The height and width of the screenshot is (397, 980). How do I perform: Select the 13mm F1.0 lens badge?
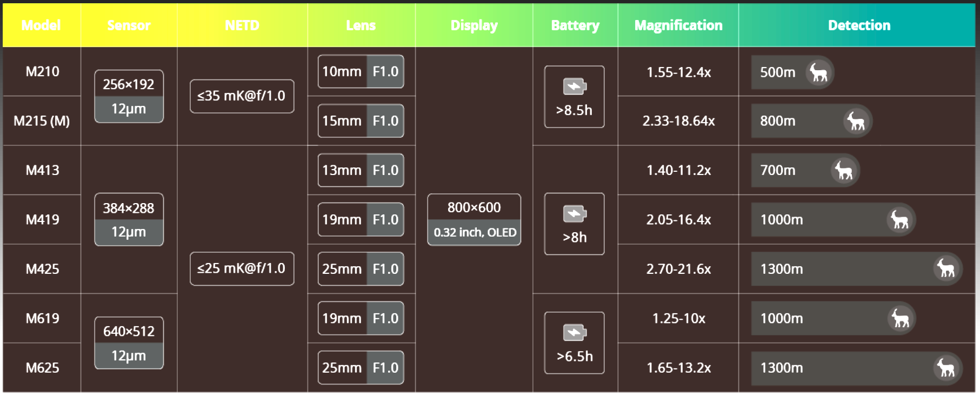point(361,171)
